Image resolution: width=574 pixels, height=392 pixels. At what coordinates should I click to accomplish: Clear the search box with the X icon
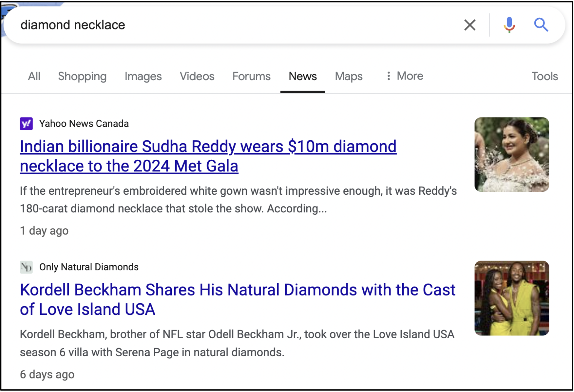469,25
